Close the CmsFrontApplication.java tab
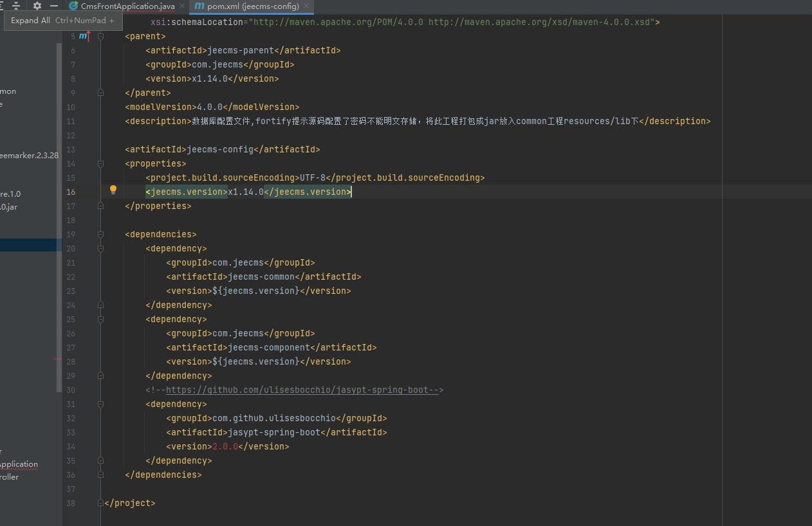This screenshot has height=526, width=812. coord(181,6)
